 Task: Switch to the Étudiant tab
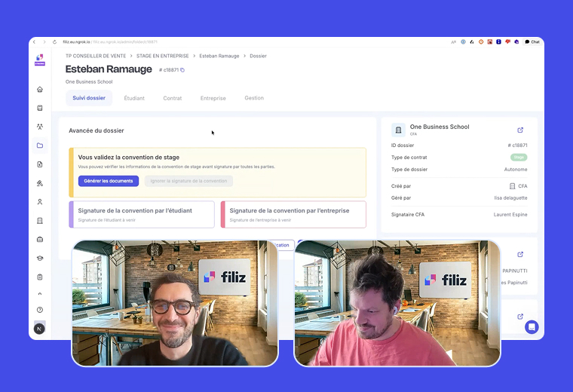[134, 98]
